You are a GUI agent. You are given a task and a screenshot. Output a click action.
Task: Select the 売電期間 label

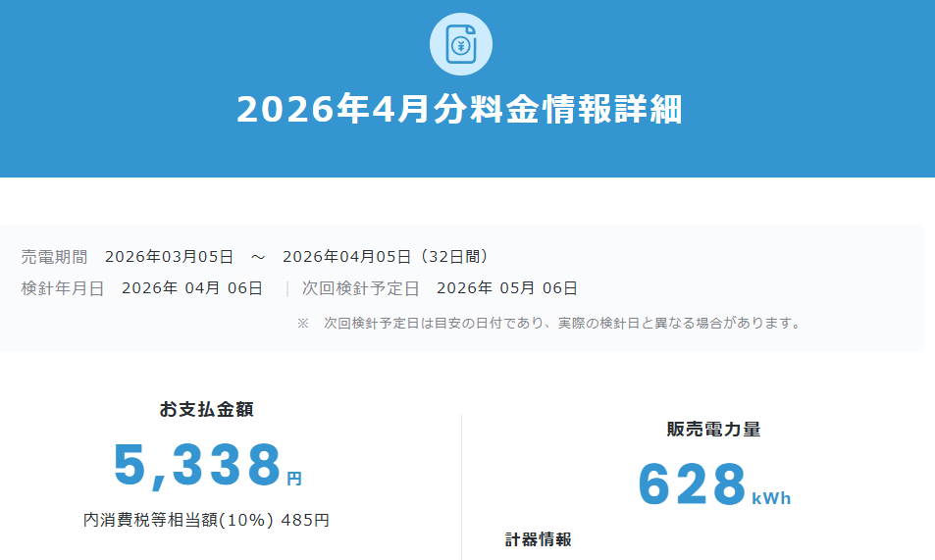[x=54, y=257]
